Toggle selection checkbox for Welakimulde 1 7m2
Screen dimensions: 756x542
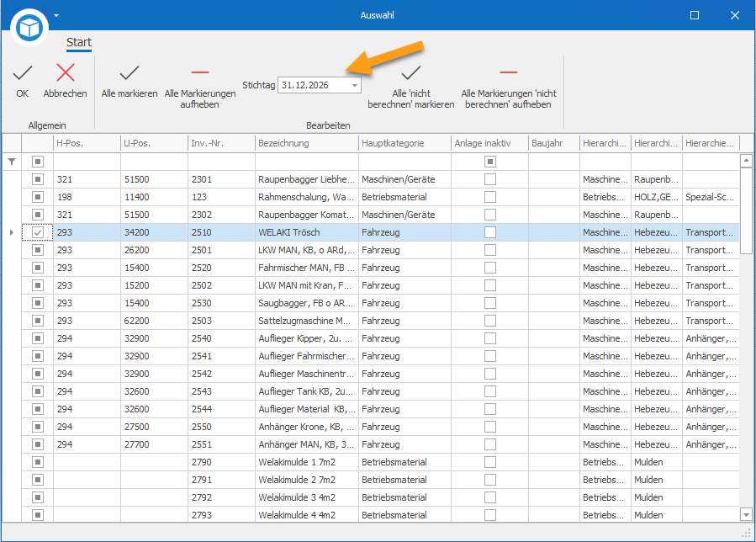point(38,462)
